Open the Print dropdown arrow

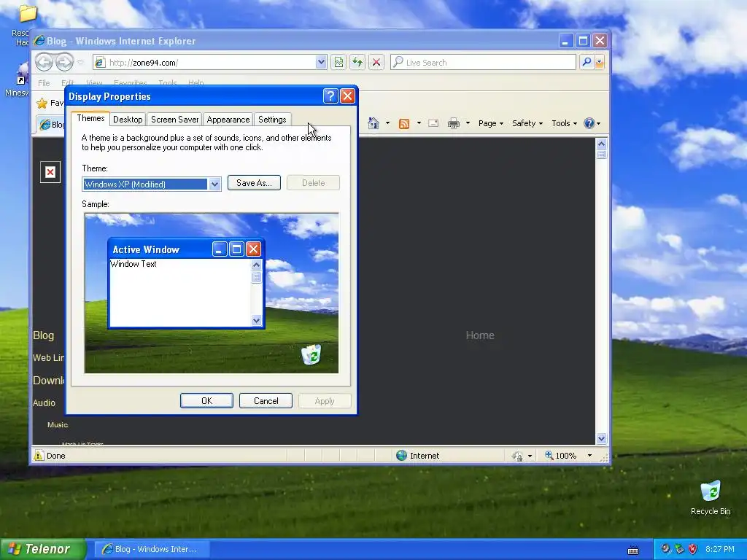coord(468,123)
